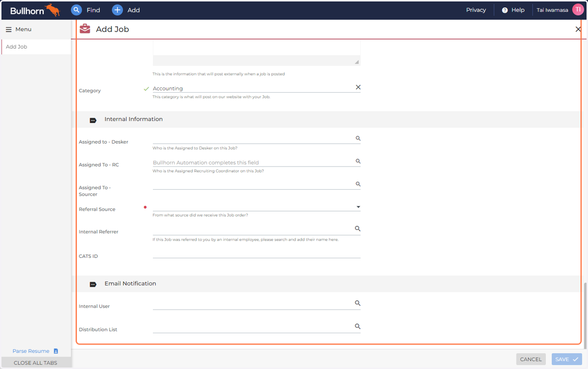Search Internal User magnifier icon

click(358, 303)
